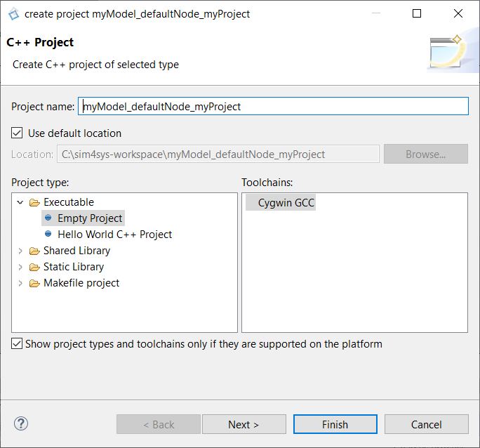Choose Cygwin GCC toolchain
480x448 pixels.
point(281,202)
